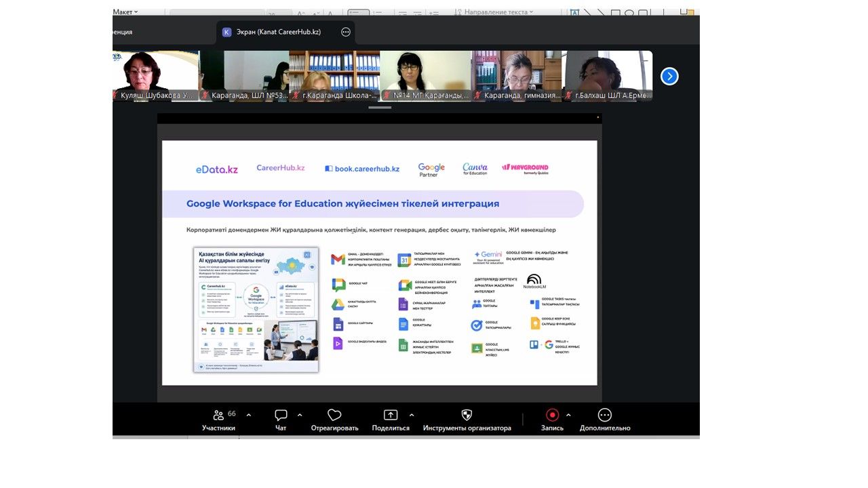The image size is (868, 488).
Task: Click the Google Sheets icon on the slide
Action: 403,345
